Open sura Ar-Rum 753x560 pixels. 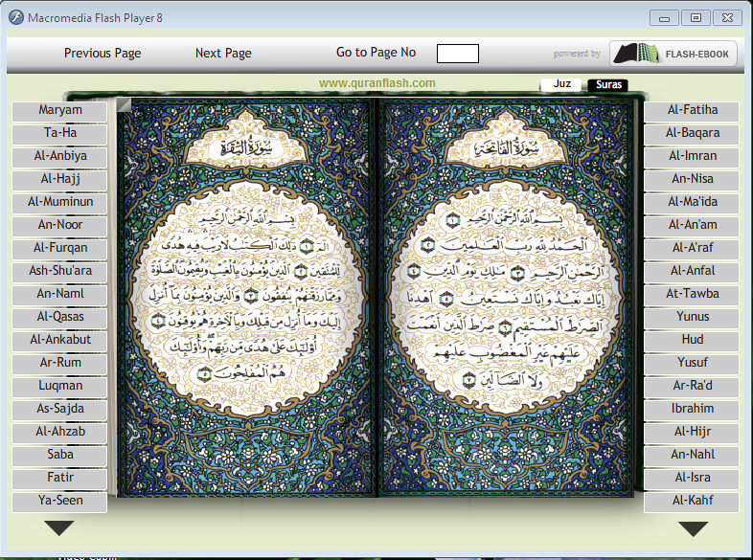coord(59,364)
